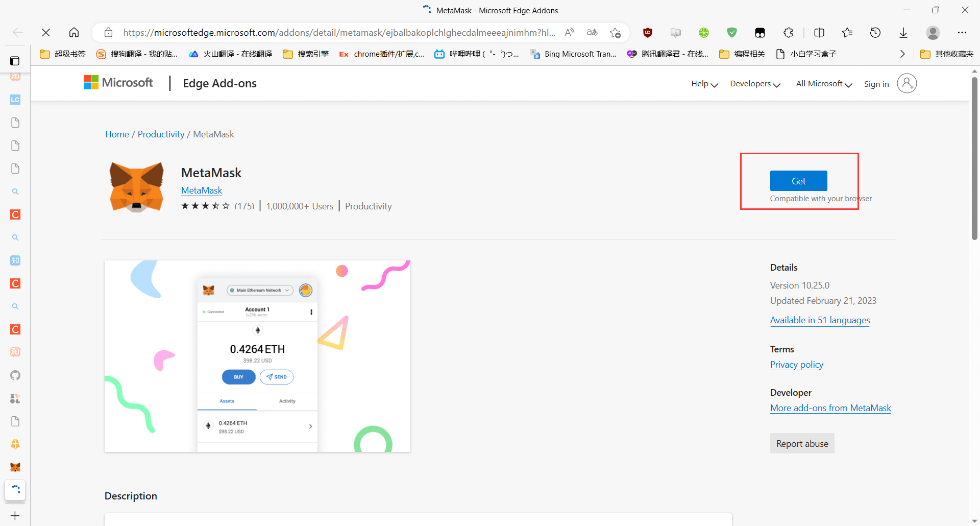
Task: Click the scrollbar down arrow
Action: click(974, 521)
